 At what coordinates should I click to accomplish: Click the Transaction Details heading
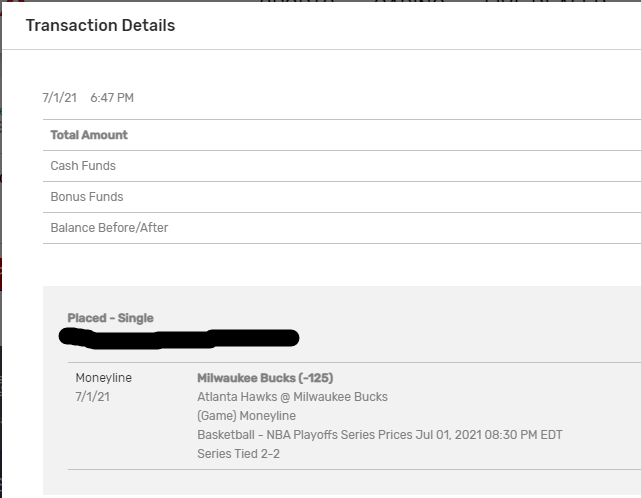pyautogui.click(x=100, y=26)
